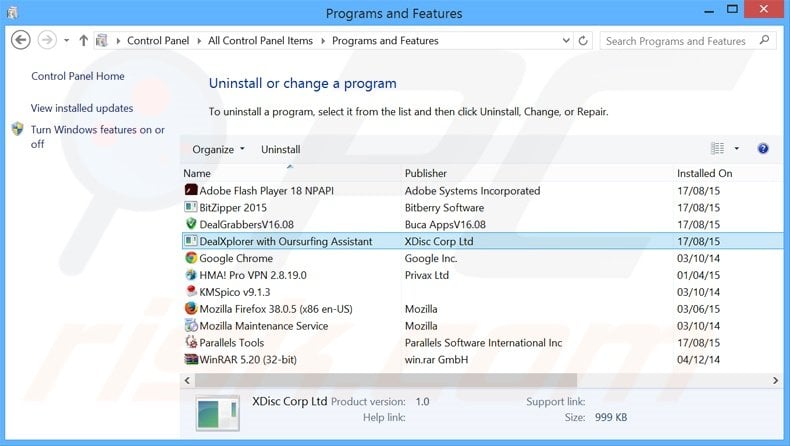Select DealGrabbersV16.08 program name
The width and height of the screenshot is (790, 446).
click(x=246, y=224)
